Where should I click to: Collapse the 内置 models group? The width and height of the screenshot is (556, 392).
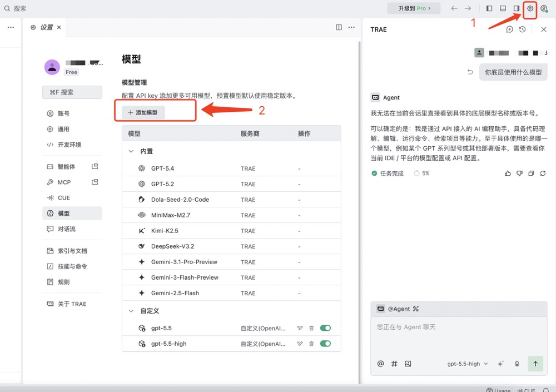coord(131,151)
